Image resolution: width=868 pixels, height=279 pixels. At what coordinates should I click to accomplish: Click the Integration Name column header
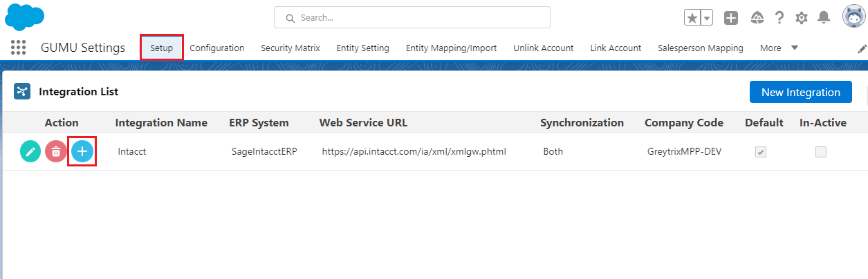pos(161,123)
